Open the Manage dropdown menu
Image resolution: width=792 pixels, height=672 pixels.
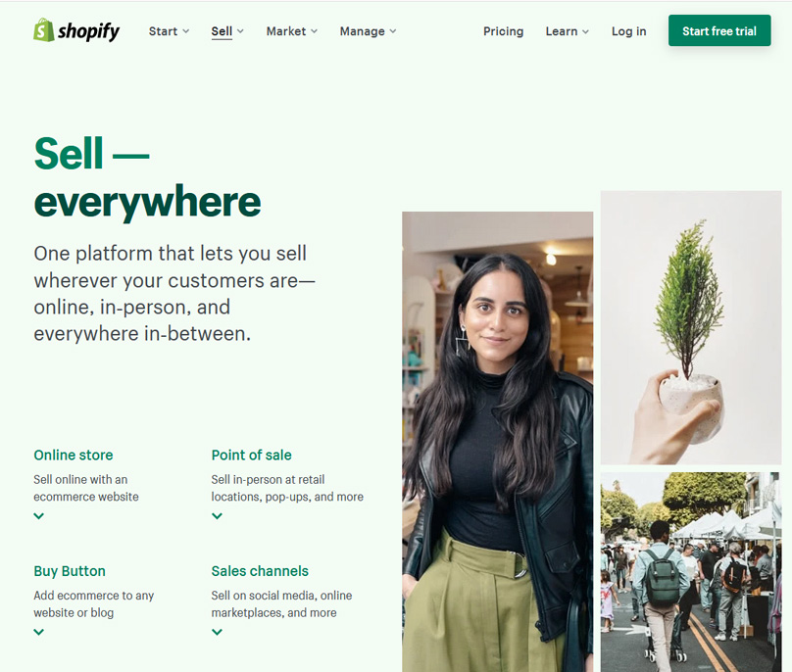tap(368, 31)
